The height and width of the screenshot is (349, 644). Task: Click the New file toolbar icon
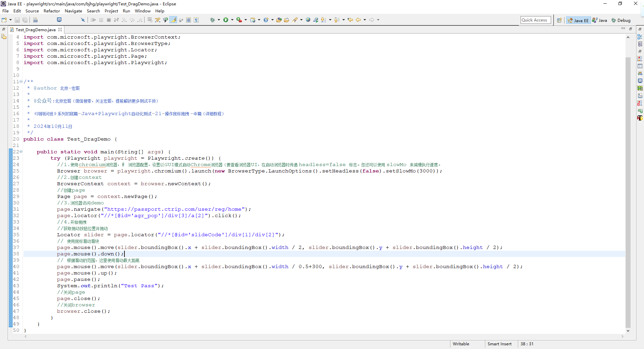point(4,20)
